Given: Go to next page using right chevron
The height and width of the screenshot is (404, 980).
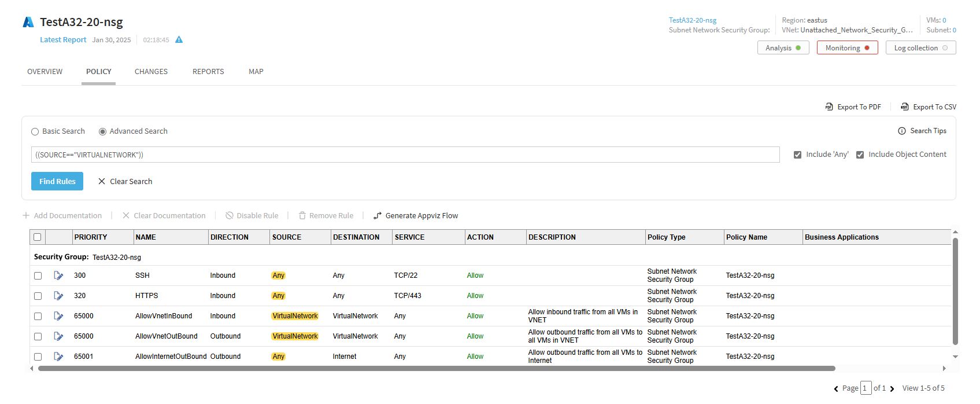Looking at the screenshot, I should coord(892,389).
